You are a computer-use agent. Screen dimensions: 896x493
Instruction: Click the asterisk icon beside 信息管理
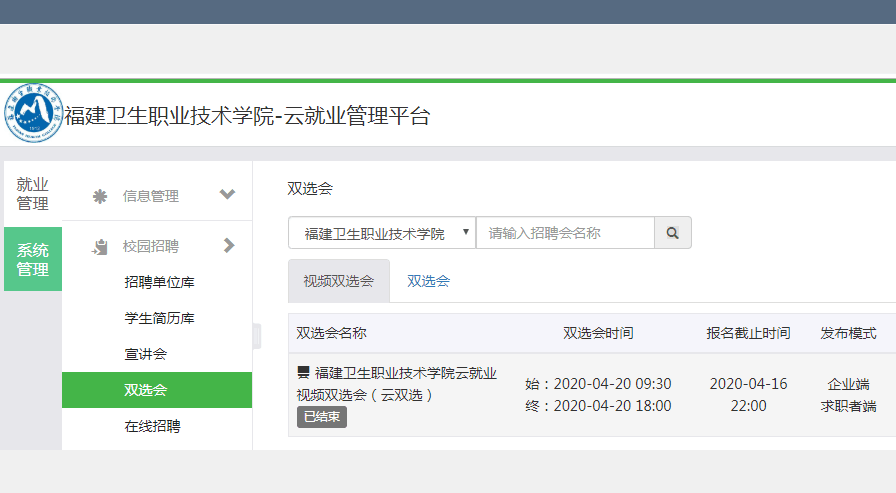[x=100, y=196]
